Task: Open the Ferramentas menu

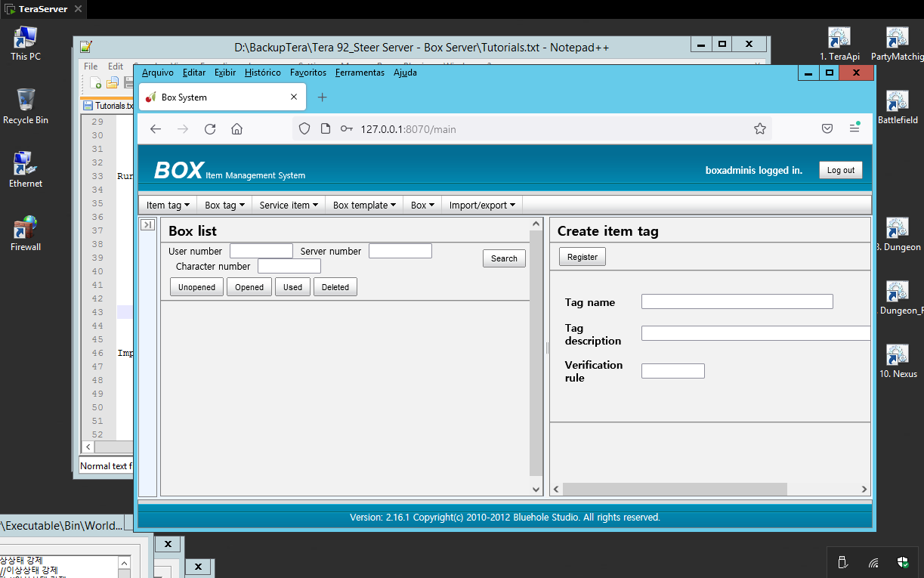Action: pos(360,73)
